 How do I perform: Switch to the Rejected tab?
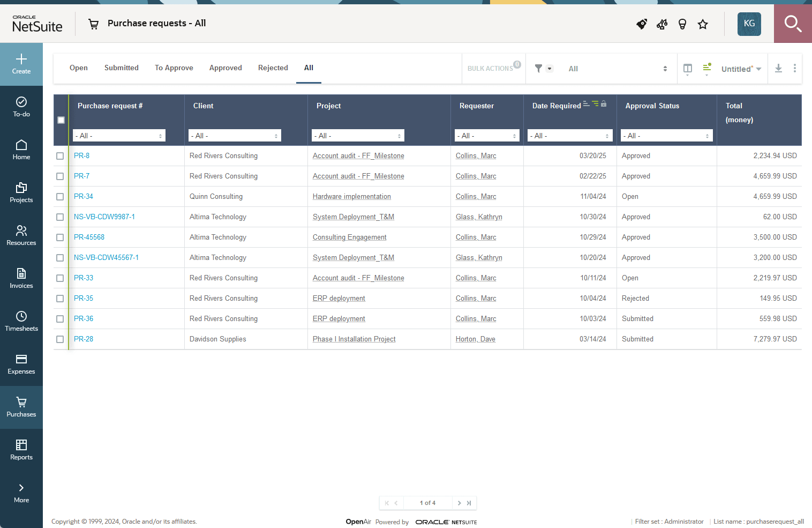coord(273,68)
